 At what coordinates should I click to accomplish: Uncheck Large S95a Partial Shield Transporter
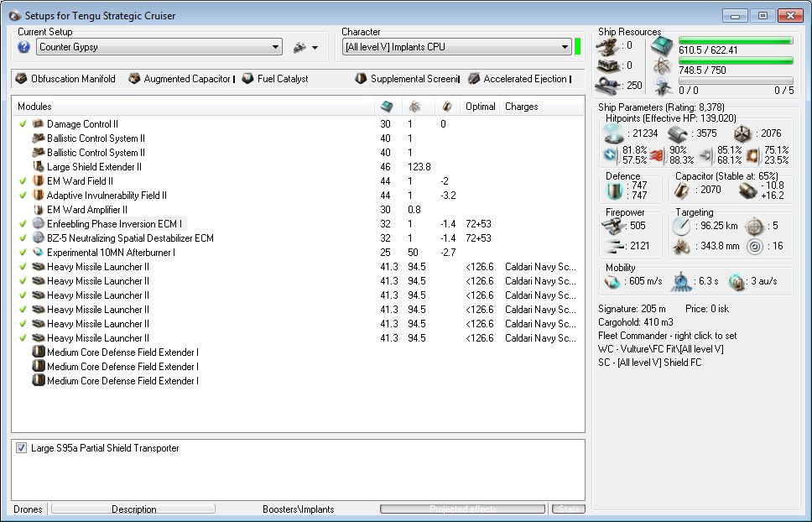click(22, 448)
